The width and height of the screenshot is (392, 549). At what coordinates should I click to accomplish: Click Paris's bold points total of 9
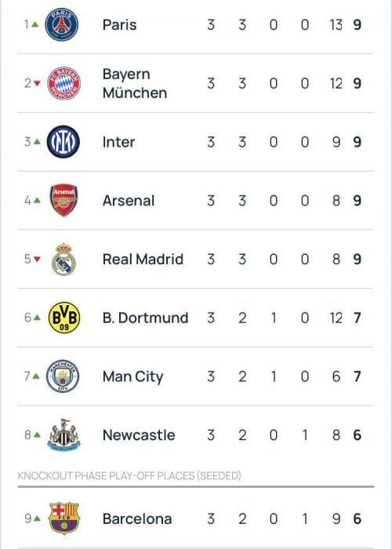pyautogui.click(x=357, y=25)
